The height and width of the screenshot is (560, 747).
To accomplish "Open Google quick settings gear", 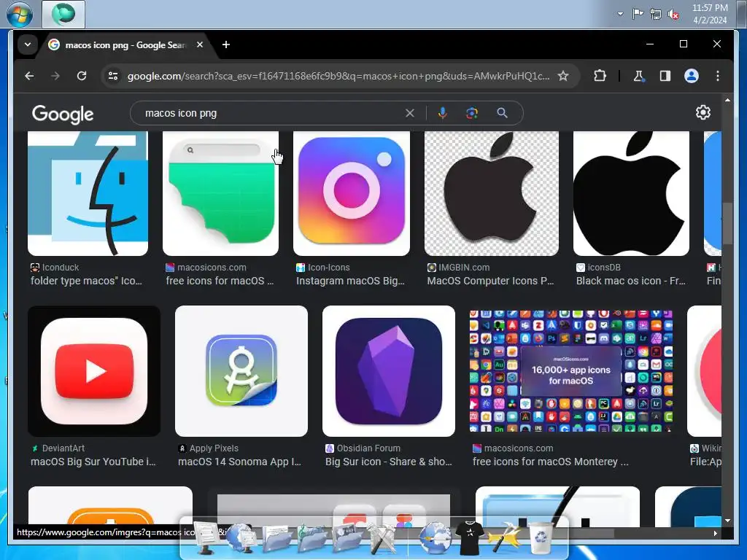I will coord(703,112).
